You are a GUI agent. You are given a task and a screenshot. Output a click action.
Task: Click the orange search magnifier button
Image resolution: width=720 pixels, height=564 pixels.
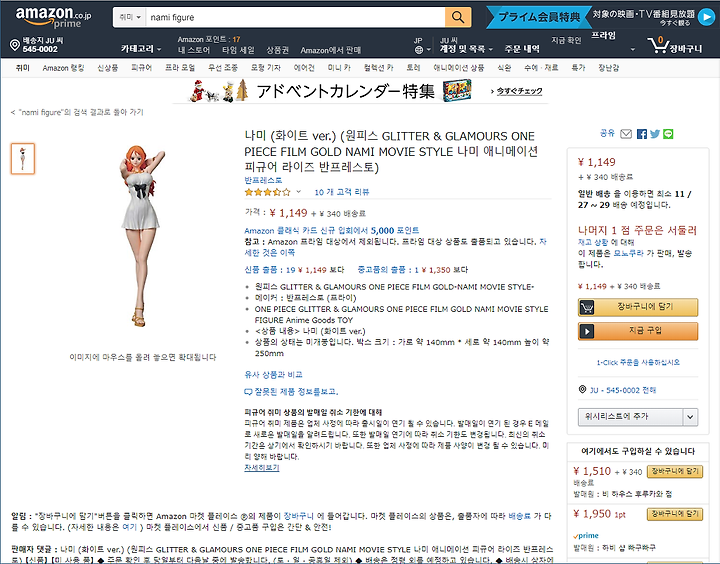pos(458,17)
